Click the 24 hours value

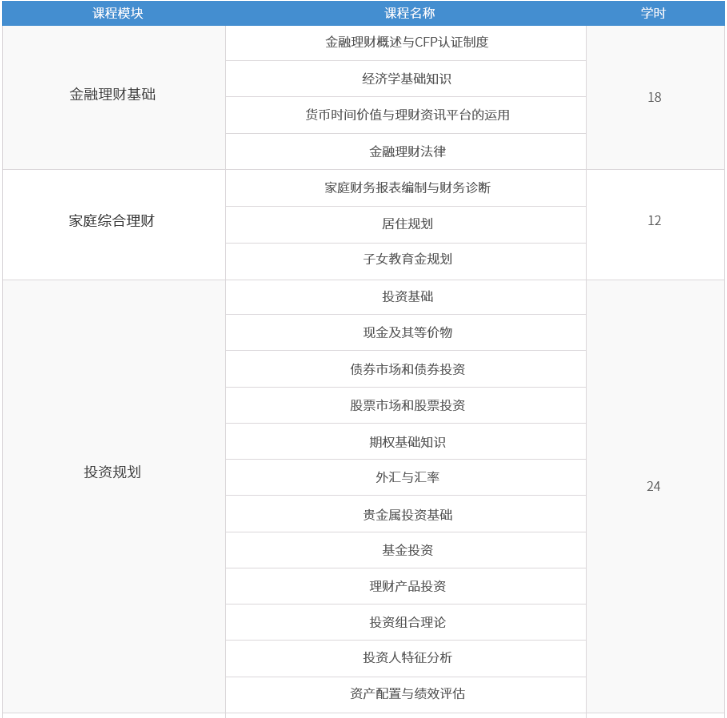pyautogui.click(x=653, y=486)
